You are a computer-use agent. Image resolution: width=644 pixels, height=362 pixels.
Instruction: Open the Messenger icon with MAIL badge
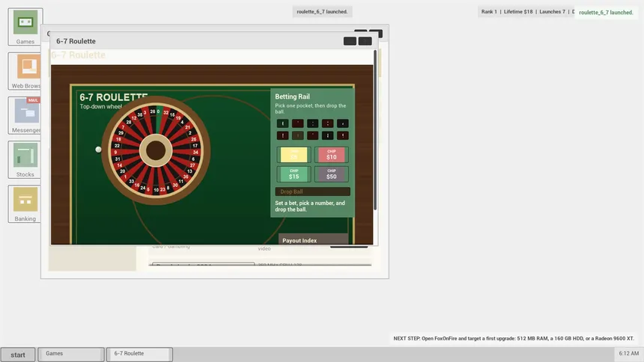[25, 115]
